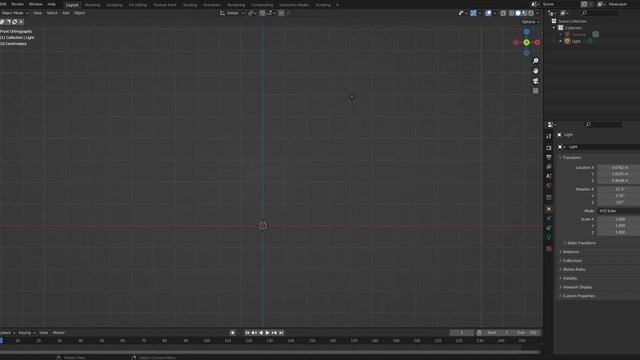Open the XYZ Euler rotation mode dropdown

tap(618, 211)
